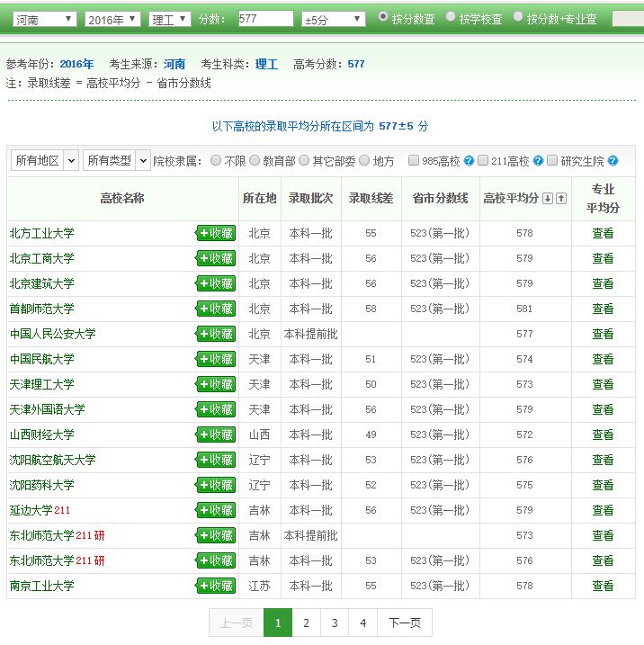Image resolution: width=644 pixels, height=645 pixels.
Task: Click current page 1 button
Action: [278, 623]
